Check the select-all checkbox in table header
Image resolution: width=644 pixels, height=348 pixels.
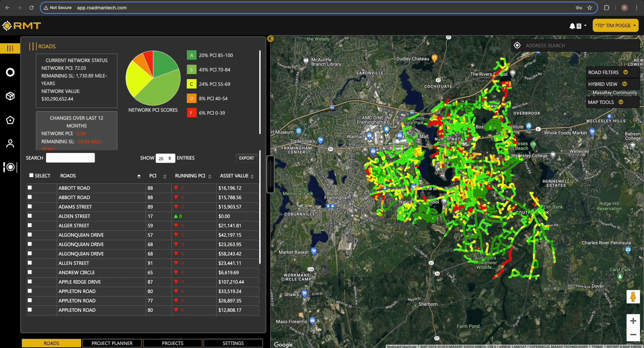[31, 175]
